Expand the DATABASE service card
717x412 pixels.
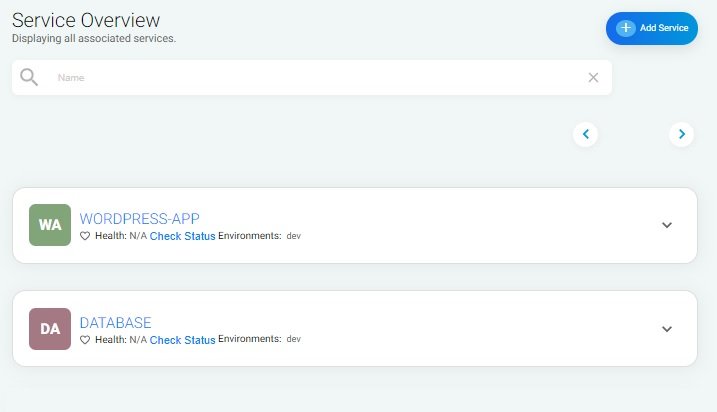coord(667,329)
